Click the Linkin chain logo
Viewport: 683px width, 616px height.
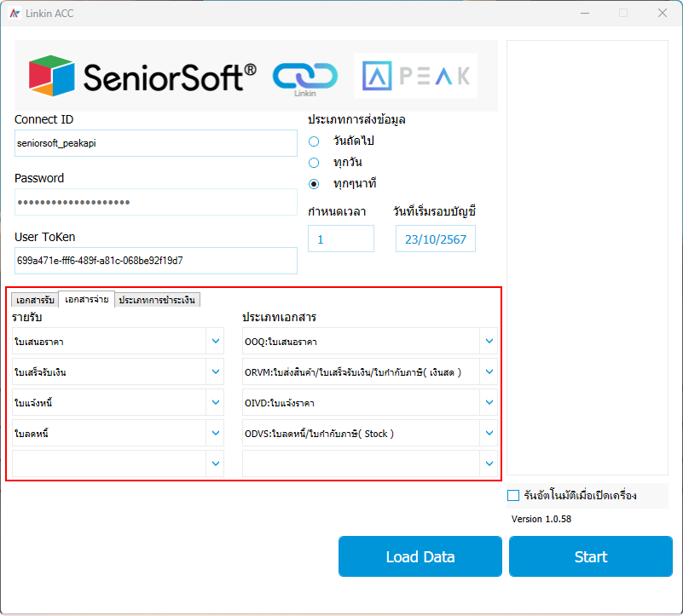click(305, 78)
